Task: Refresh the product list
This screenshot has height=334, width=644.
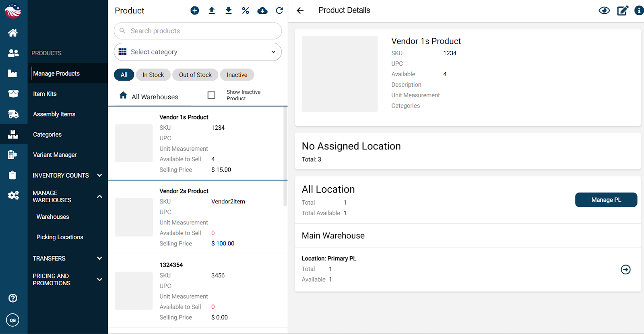Action: tap(279, 10)
